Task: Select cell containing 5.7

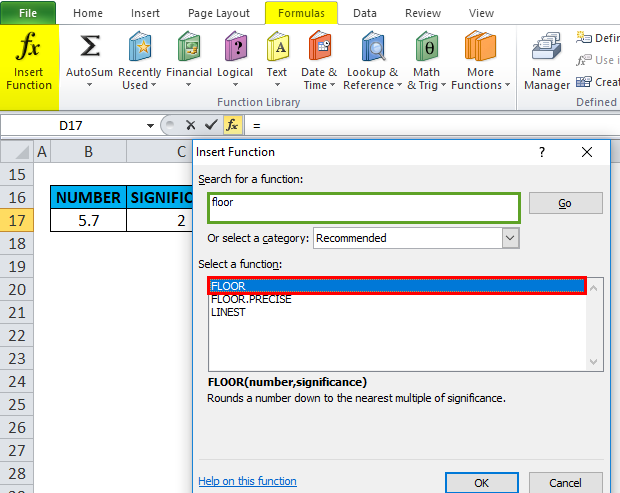Action: tap(88, 220)
